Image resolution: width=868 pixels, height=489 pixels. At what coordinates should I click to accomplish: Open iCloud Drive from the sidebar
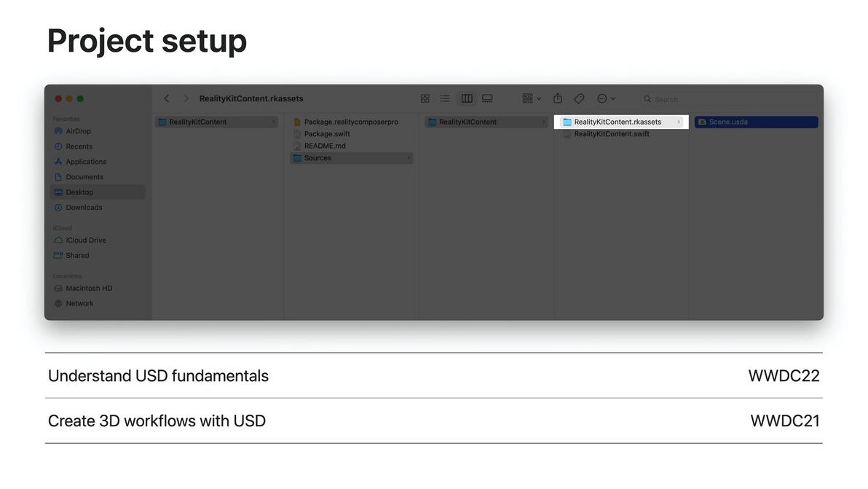86,240
